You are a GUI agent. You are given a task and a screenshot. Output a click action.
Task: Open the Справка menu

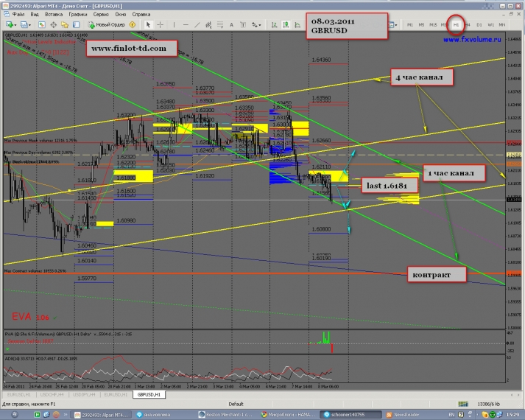coord(141,15)
